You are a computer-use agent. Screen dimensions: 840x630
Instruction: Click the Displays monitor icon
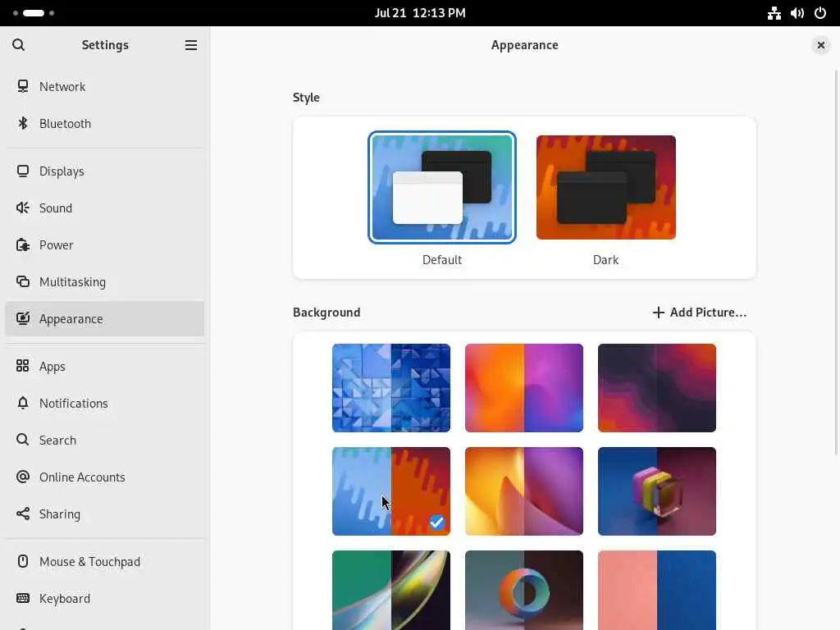[22, 171]
